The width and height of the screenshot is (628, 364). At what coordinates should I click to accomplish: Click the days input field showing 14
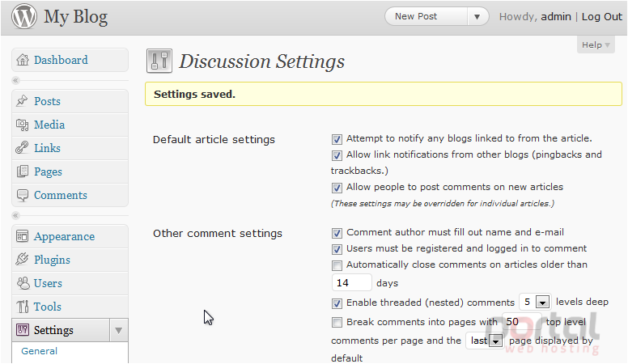tap(352, 283)
